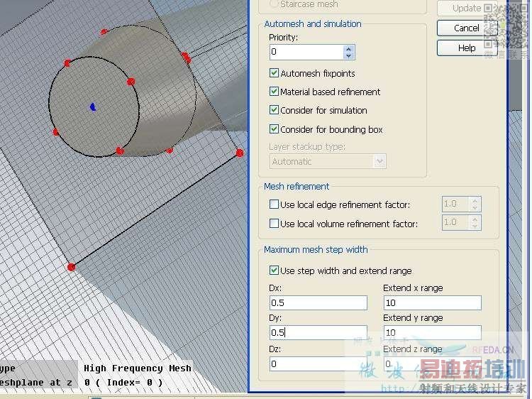Disable Material based refinement
532x399 pixels.
tap(274, 91)
